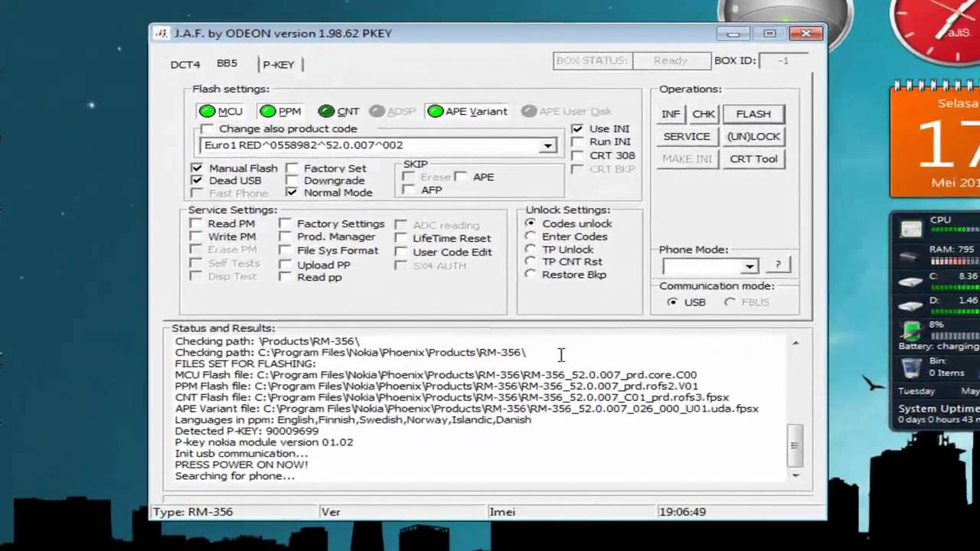
Task: Open the CRT Tool
Action: pos(753,158)
